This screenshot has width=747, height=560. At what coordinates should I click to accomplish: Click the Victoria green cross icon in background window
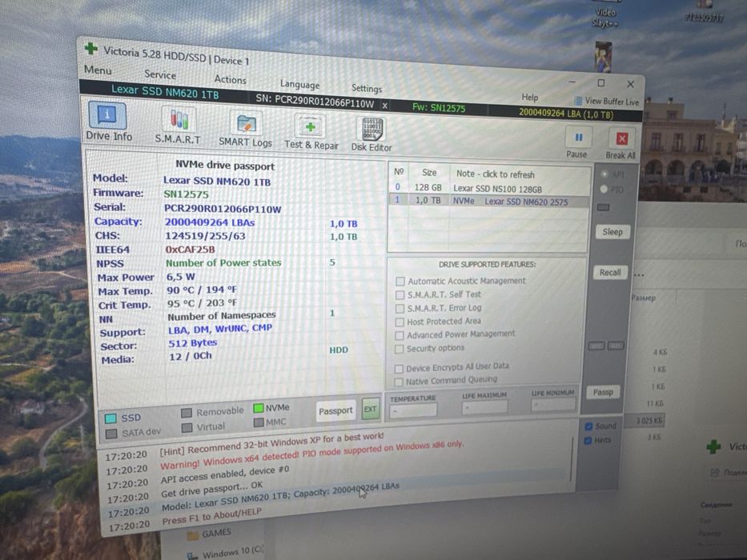point(713,446)
